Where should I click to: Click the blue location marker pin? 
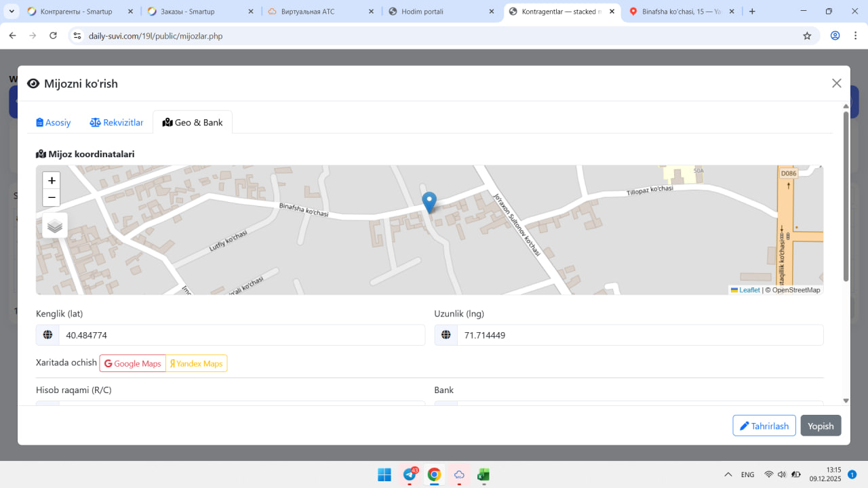[x=429, y=201]
